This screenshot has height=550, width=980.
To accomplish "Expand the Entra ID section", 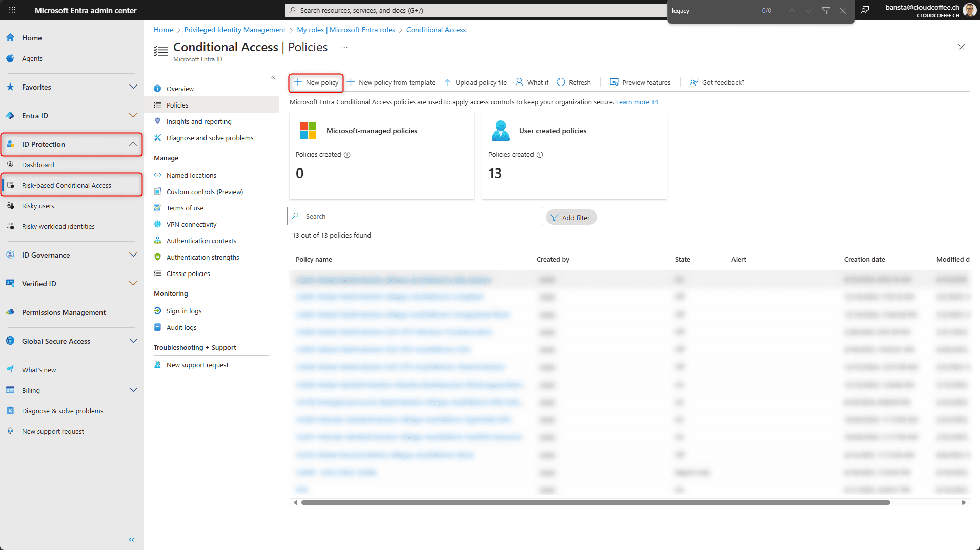I will click(133, 116).
